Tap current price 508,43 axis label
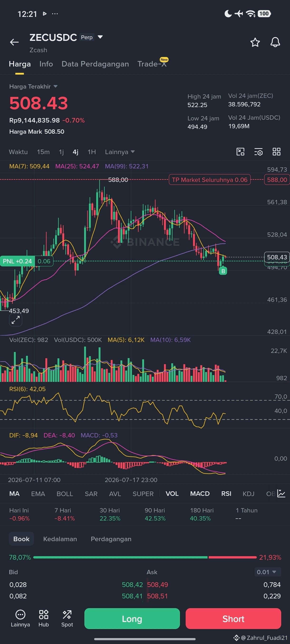 click(x=277, y=257)
